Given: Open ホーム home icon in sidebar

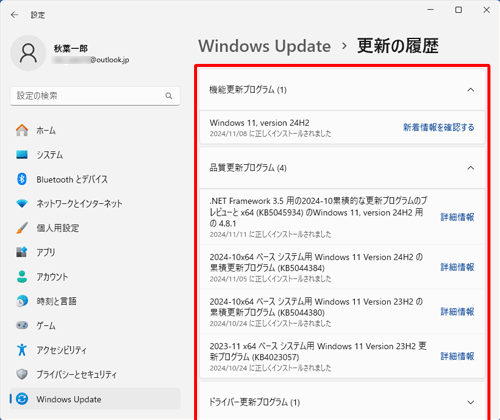Looking at the screenshot, I should click(x=22, y=130).
